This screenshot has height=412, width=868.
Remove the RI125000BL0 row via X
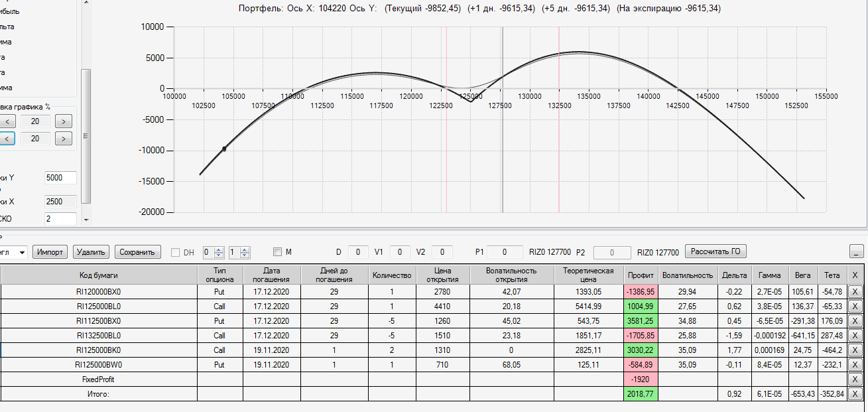click(x=855, y=306)
